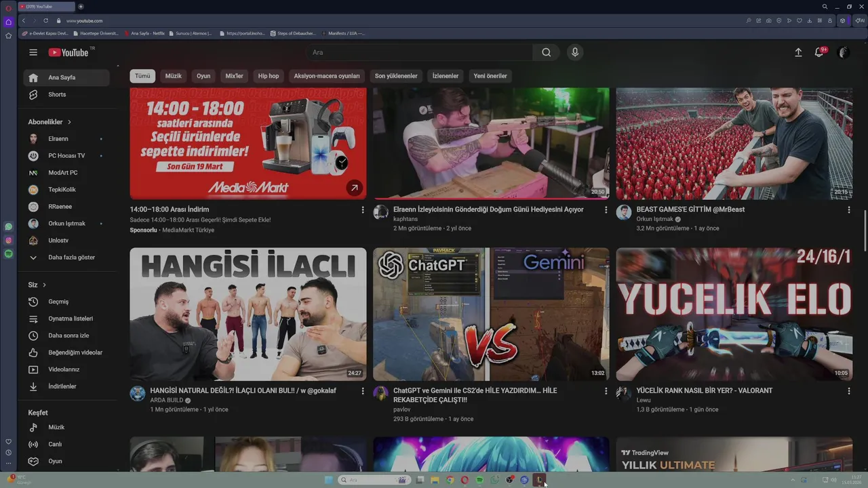The height and width of the screenshot is (488, 868).
Task: Open Chrome from the Windows taskbar
Action: pos(450,480)
